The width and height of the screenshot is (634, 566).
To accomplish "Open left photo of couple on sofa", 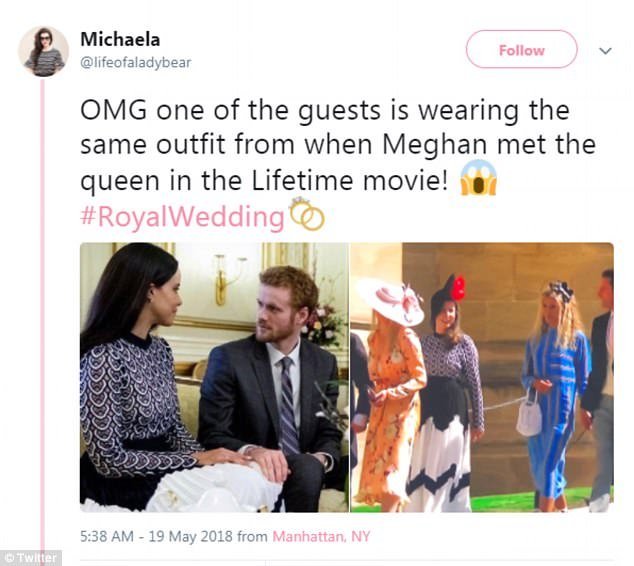I will 214,377.
